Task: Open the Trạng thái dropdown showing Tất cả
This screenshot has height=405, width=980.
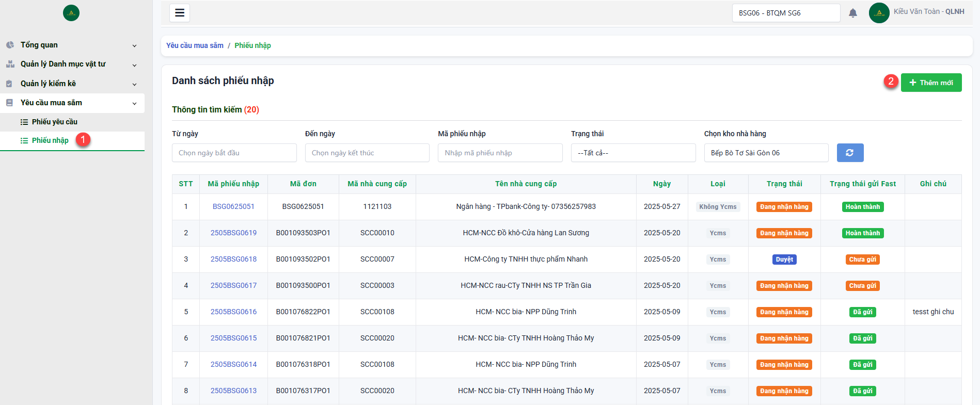Action: tap(633, 153)
